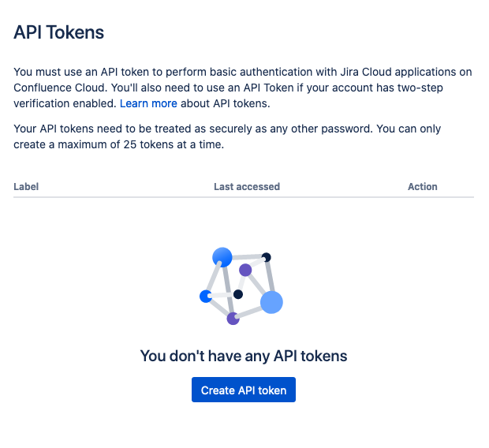Click the API Tokens page heading
The image size is (489, 448).
[x=58, y=32]
